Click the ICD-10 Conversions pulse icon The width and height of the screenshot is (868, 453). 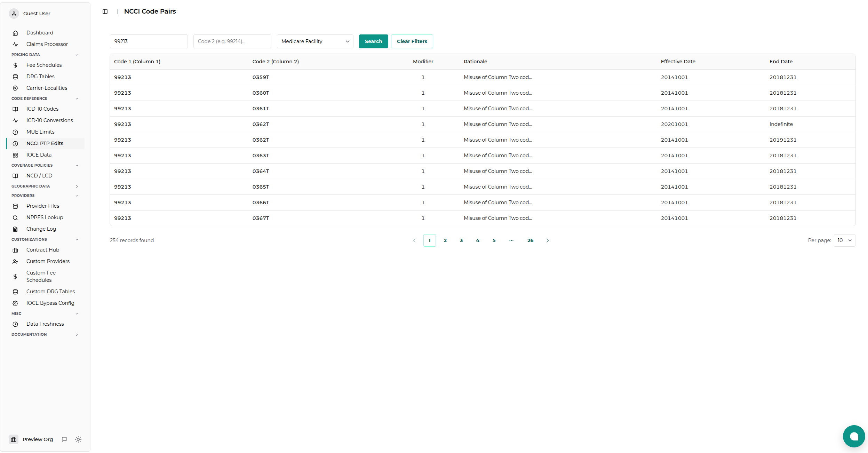pyautogui.click(x=15, y=121)
